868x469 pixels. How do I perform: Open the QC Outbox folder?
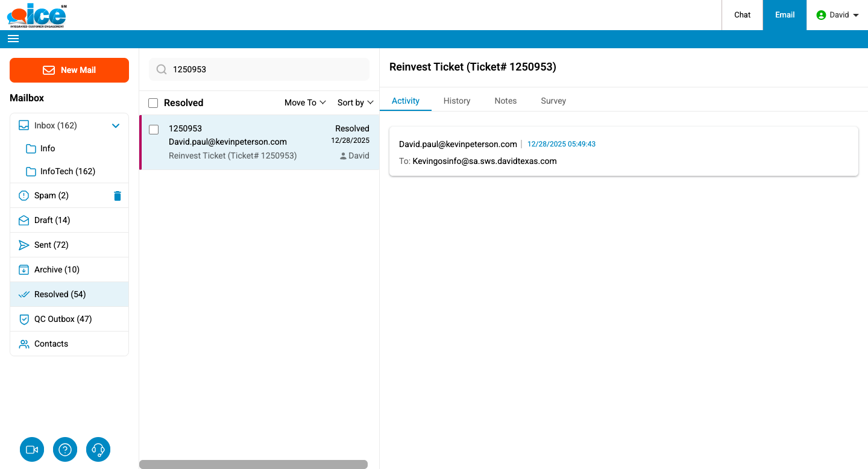point(63,319)
